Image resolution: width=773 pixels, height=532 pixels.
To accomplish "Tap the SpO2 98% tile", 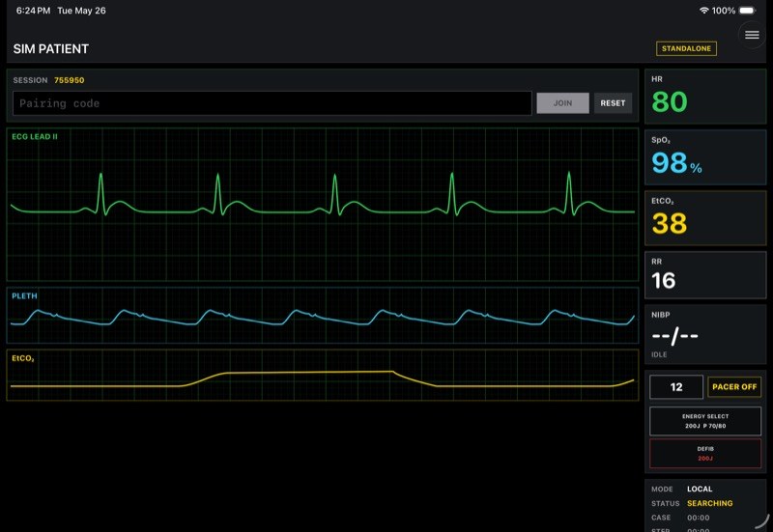I will click(x=705, y=157).
